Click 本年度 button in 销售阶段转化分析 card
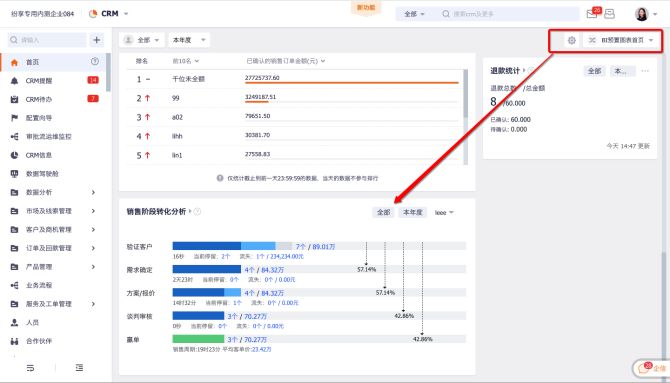Screen dimensions: 670x383 point(413,212)
